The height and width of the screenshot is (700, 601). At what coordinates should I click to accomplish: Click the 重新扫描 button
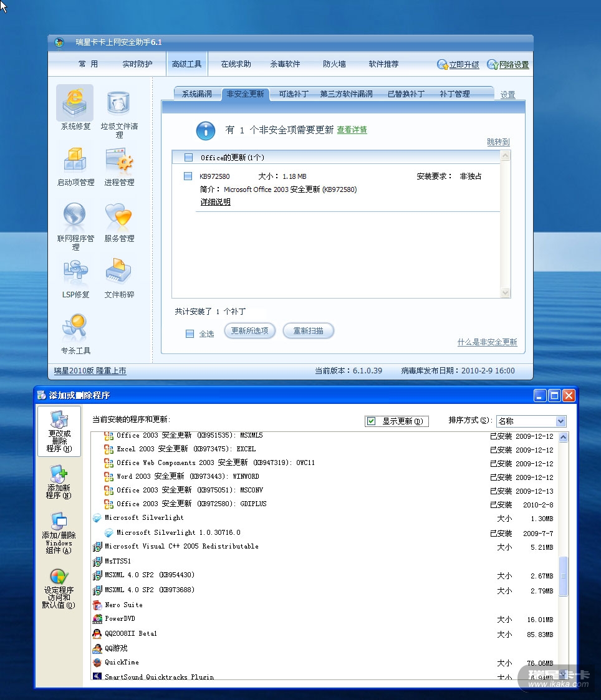point(309,331)
